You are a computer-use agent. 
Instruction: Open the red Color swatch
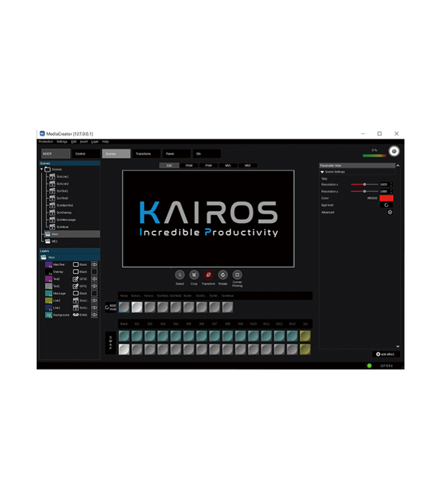[x=386, y=198]
